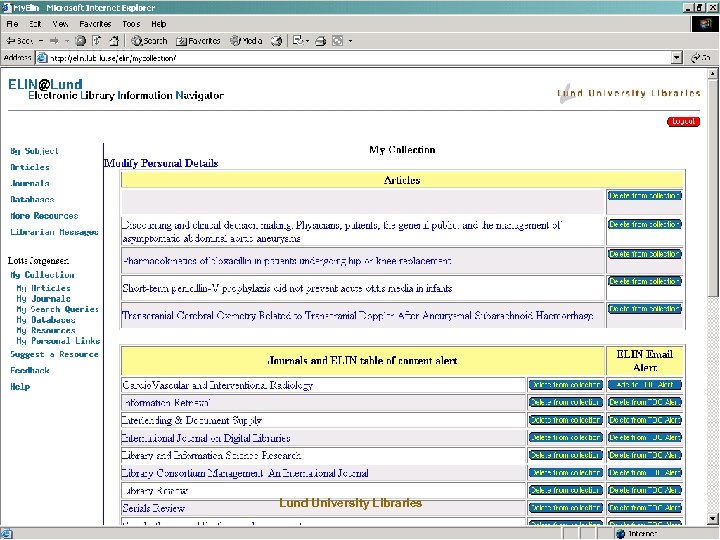
Task: Click the Mail toolbar icon
Action: (x=298, y=41)
